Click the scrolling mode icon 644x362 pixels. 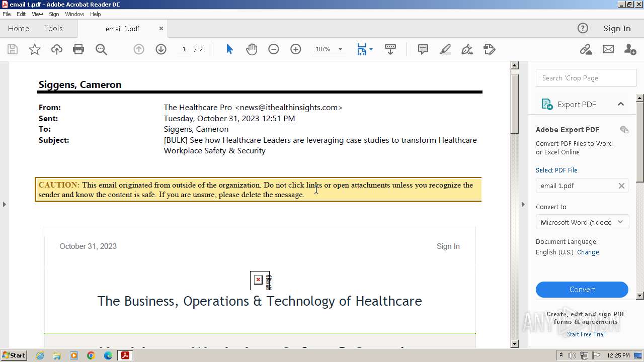390,49
